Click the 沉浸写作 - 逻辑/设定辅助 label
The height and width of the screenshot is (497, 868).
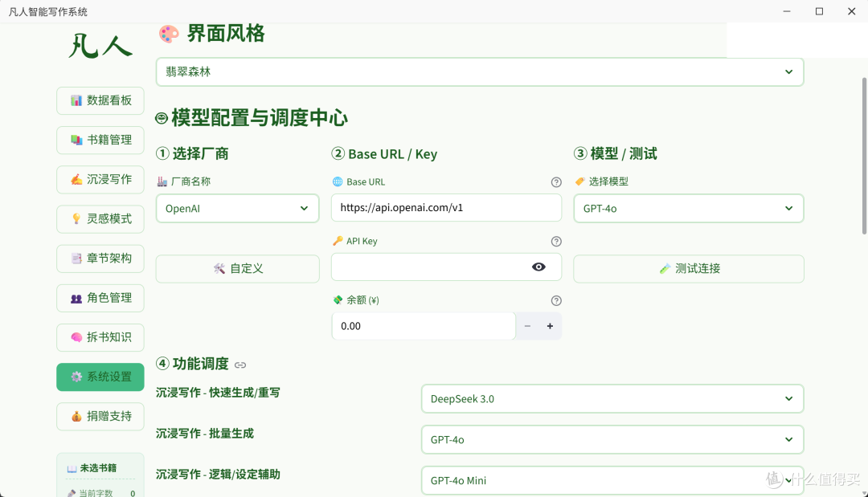click(x=218, y=475)
